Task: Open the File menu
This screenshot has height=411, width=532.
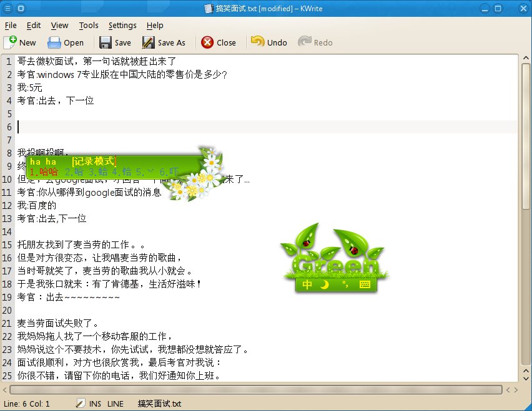Action: pyautogui.click(x=11, y=26)
